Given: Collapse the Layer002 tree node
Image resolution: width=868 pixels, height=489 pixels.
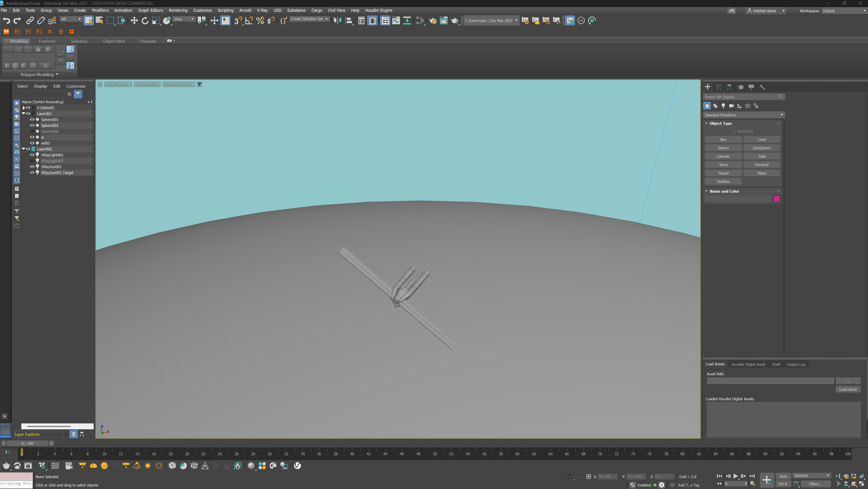Looking at the screenshot, I should 24,149.
